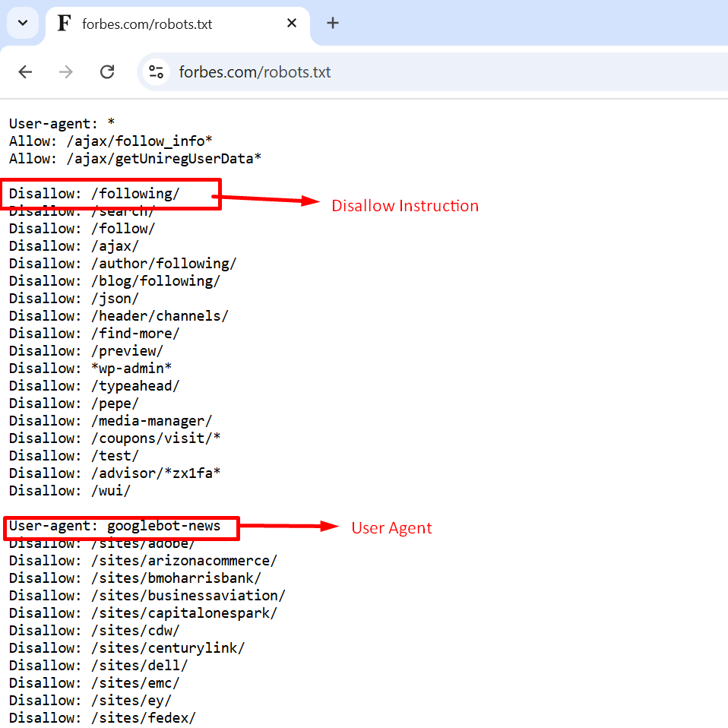Click 'Disallow: /sites/ey/' line

[90, 701]
